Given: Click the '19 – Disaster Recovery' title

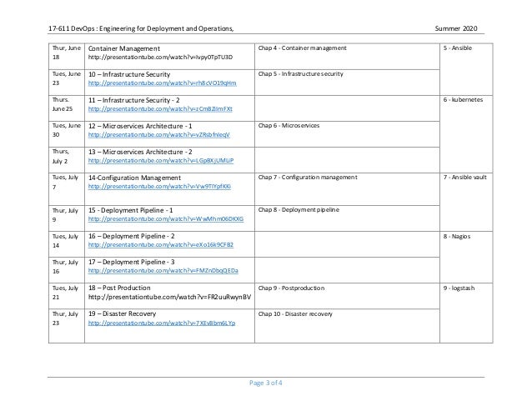Looking at the screenshot, I should [x=122, y=313].
